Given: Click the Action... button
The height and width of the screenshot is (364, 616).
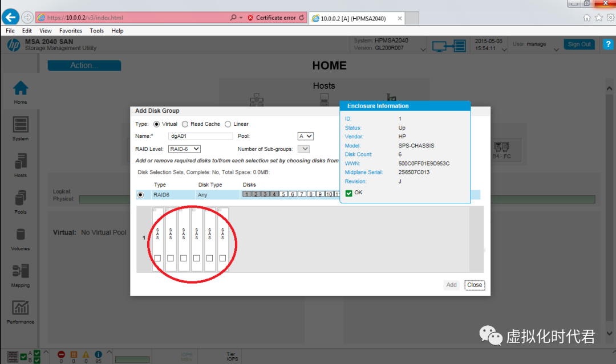Looking at the screenshot, I should (84, 66).
